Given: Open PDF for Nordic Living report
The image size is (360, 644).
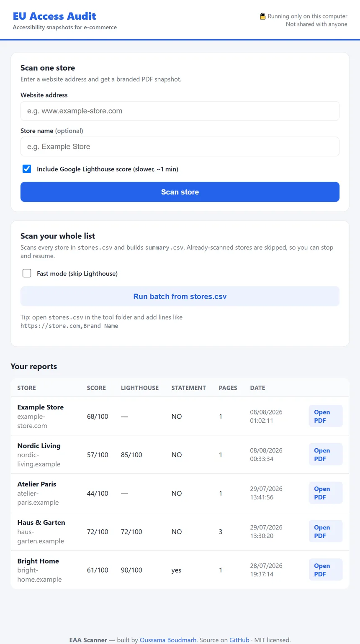Looking at the screenshot, I should click(326, 455).
